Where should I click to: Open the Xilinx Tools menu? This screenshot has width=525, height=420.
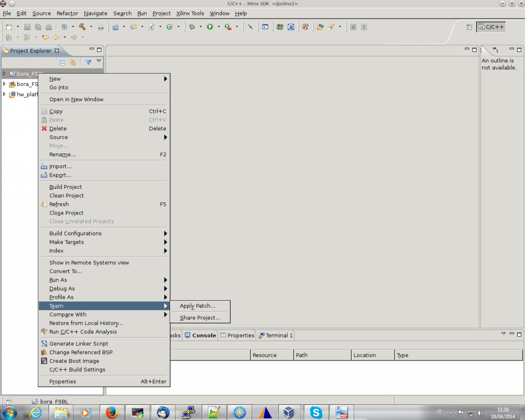pos(190,14)
